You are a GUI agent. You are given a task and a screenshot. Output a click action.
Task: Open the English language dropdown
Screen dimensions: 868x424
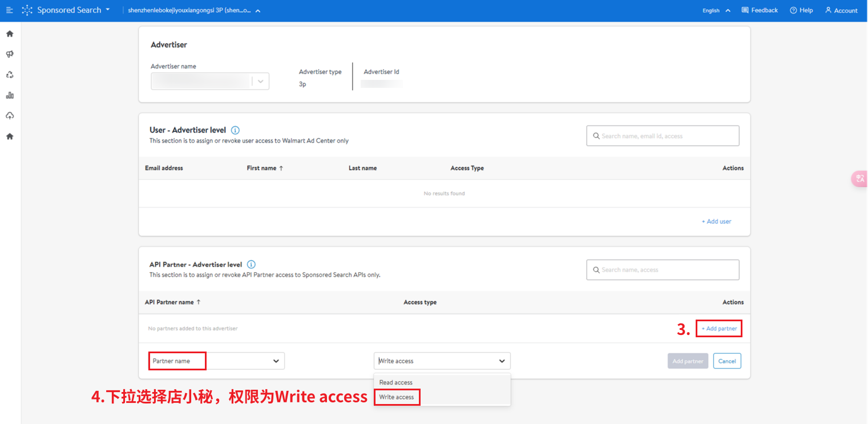tap(716, 10)
